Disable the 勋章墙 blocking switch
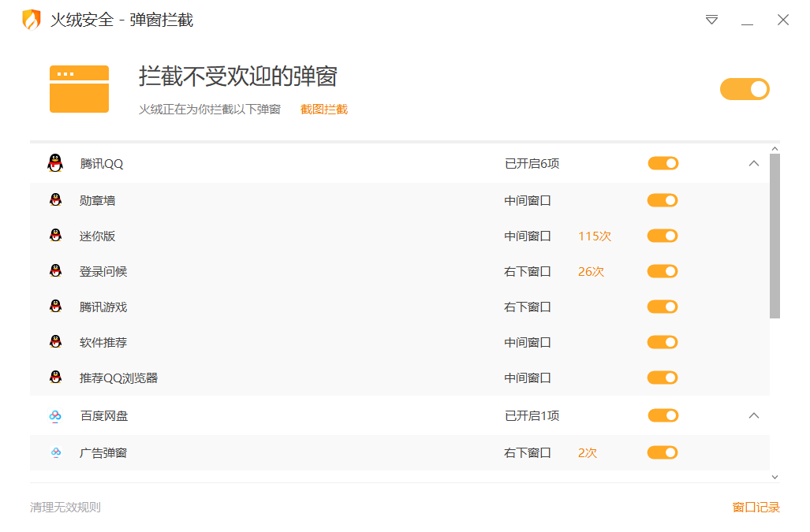810x532 pixels. pos(663,200)
